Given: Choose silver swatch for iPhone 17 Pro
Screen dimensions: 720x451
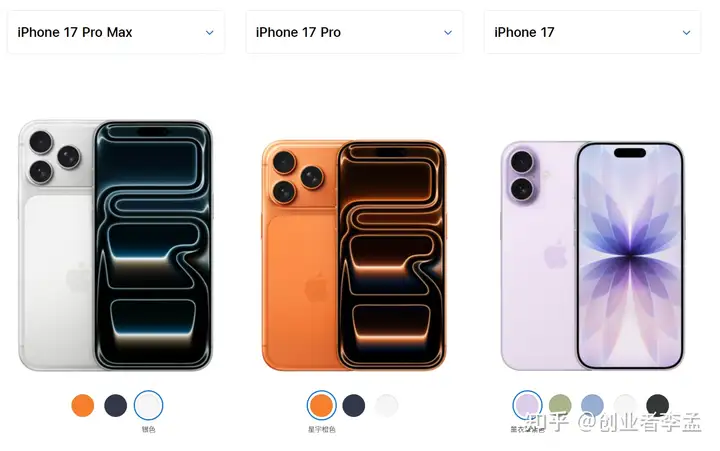Looking at the screenshot, I should click(387, 406).
